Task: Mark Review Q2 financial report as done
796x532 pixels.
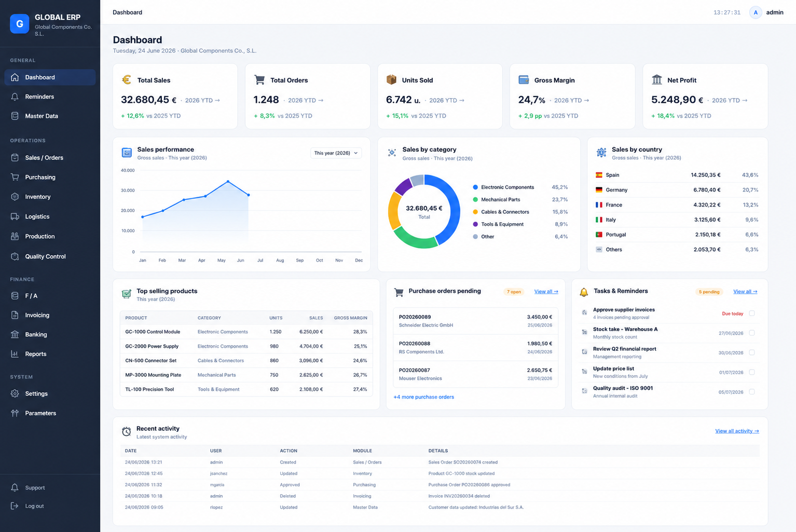Action: [x=752, y=352]
